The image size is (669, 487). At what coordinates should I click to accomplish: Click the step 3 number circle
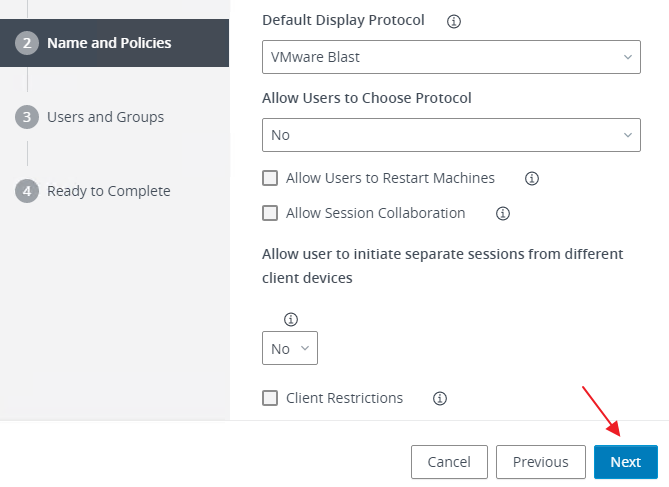(x=27, y=117)
